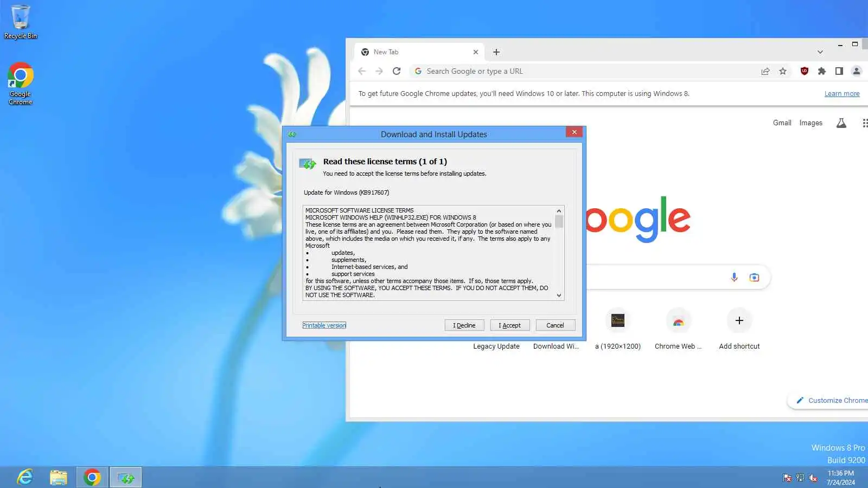Bookmark this tab with the star icon

point(783,71)
